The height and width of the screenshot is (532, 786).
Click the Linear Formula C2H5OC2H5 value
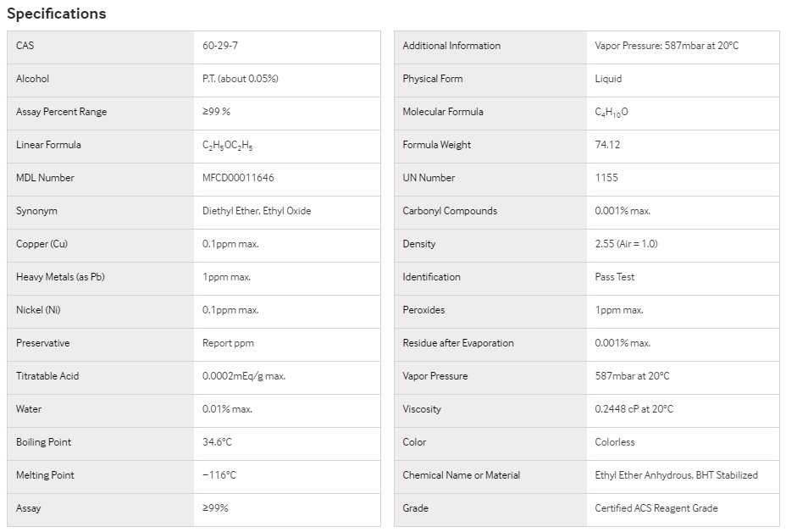pos(228,146)
